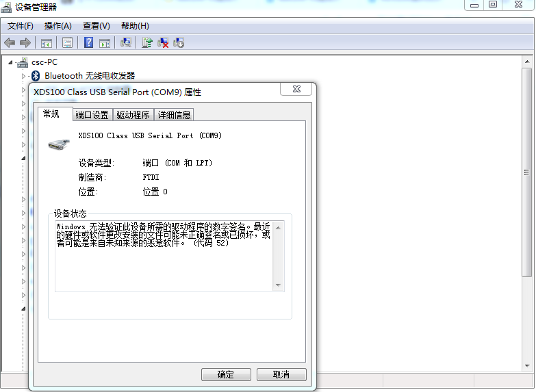Close the Device Manager window

[519, 4]
